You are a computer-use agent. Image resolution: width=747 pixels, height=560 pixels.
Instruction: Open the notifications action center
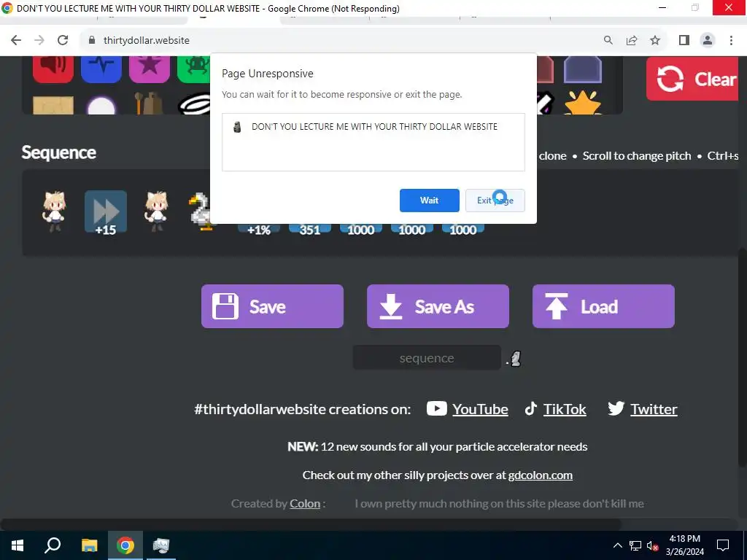[x=723, y=545]
